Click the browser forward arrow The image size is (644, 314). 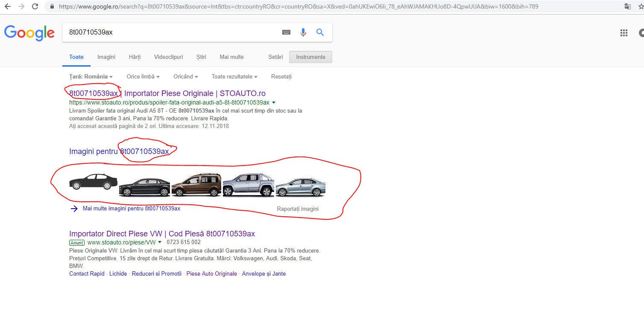21,6
